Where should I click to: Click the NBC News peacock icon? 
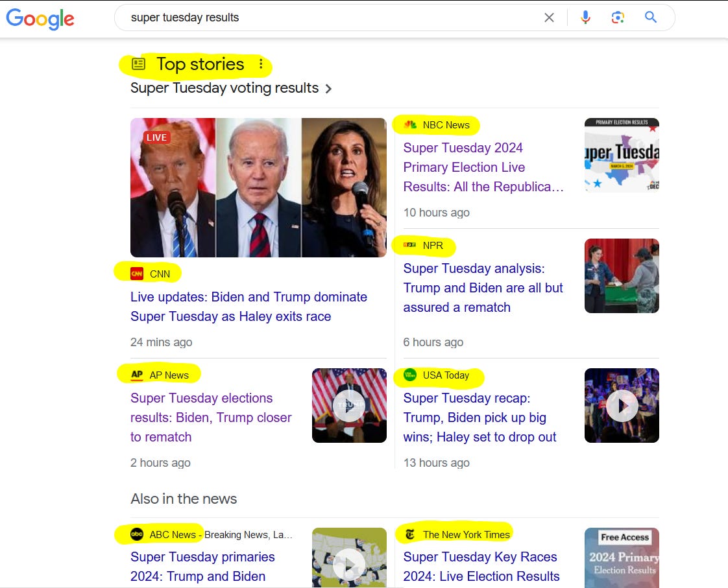410,124
